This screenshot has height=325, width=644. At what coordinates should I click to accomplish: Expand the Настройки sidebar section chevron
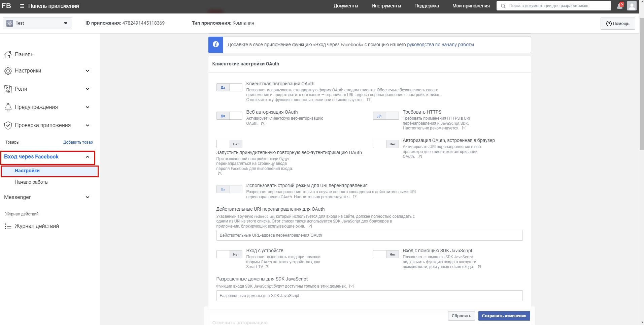coord(88,71)
